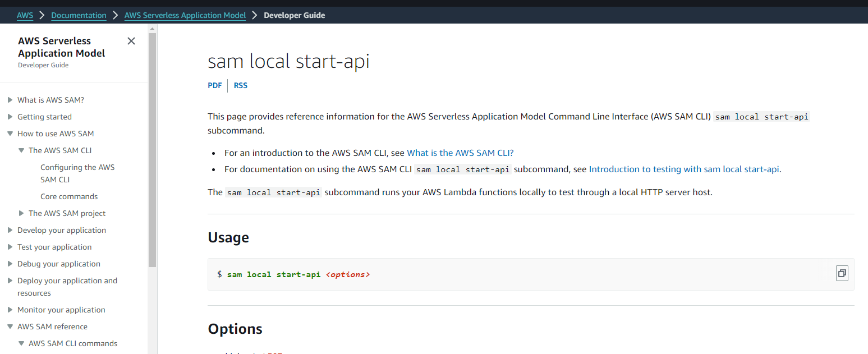The image size is (868, 354).
Task: Expand 'Debug your application' arrow
Action: pos(10,264)
